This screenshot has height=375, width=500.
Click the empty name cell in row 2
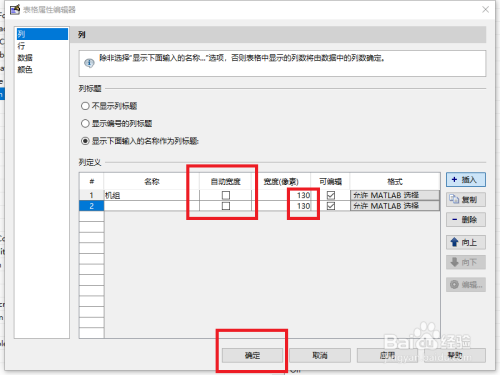152,206
